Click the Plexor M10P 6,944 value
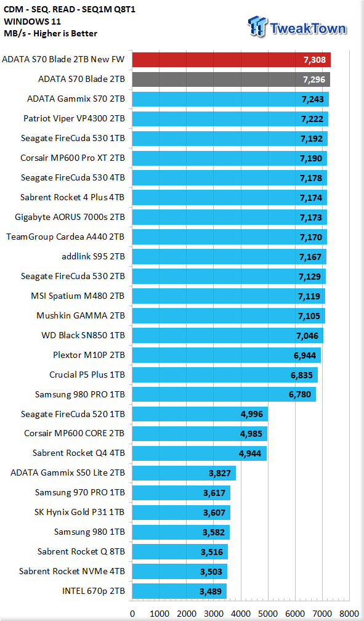 point(305,355)
